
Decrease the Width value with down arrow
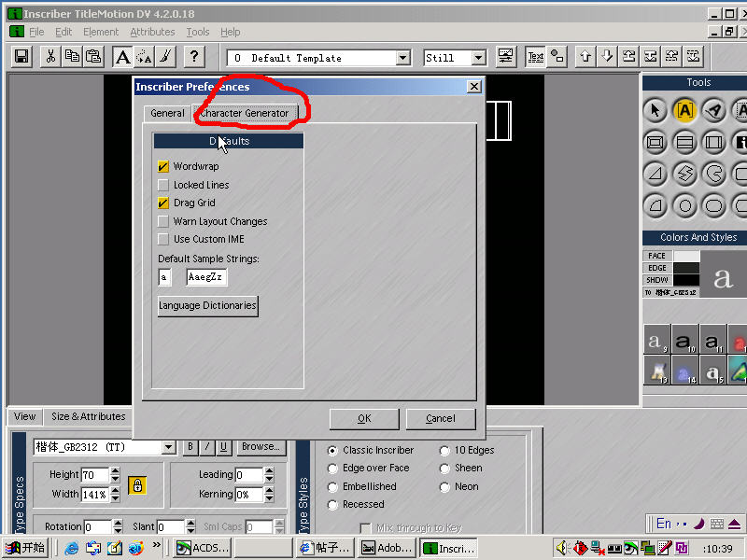[x=115, y=498]
